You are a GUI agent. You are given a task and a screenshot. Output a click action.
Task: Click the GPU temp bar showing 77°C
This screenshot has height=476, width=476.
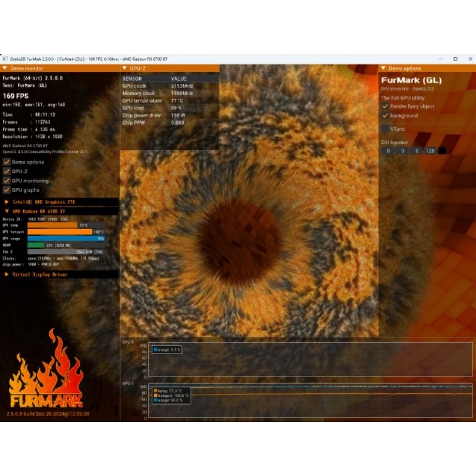[x=66, y=226]
